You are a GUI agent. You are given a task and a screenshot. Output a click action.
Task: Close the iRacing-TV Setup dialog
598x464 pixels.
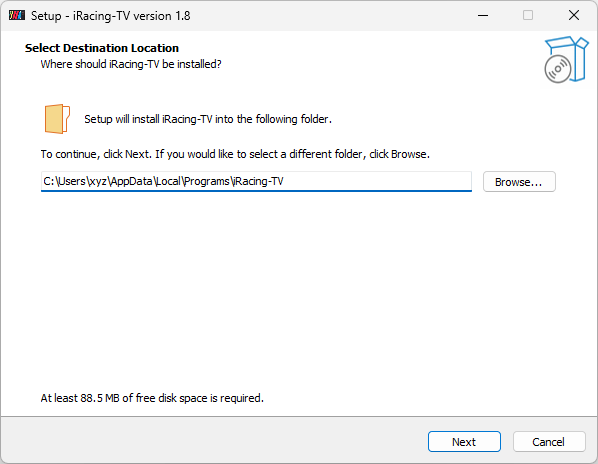(x=574, y=16)
